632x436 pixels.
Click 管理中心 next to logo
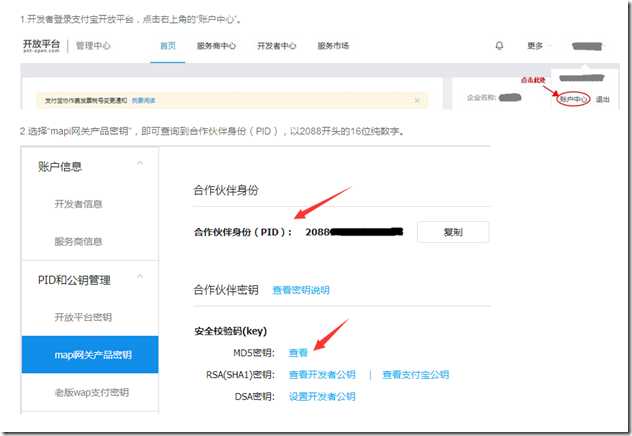(x=93, y=46)
